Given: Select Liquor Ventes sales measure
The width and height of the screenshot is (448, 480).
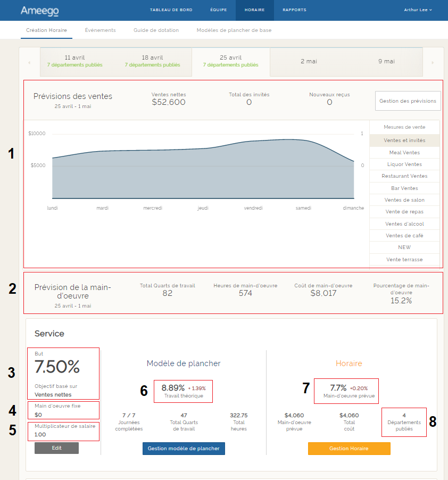Looking at the screenshot, I should tap(404, 164).
